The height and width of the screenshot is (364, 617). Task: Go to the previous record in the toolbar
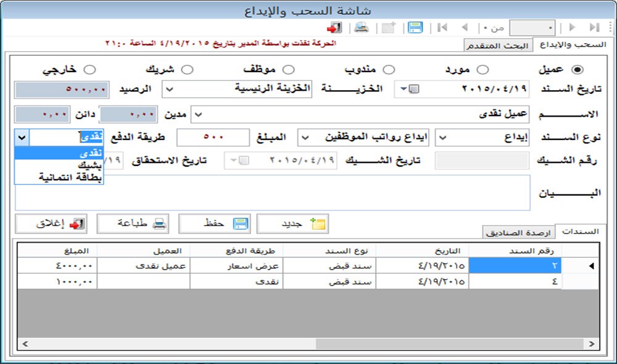pyautogui.click(x=465, y=28)
